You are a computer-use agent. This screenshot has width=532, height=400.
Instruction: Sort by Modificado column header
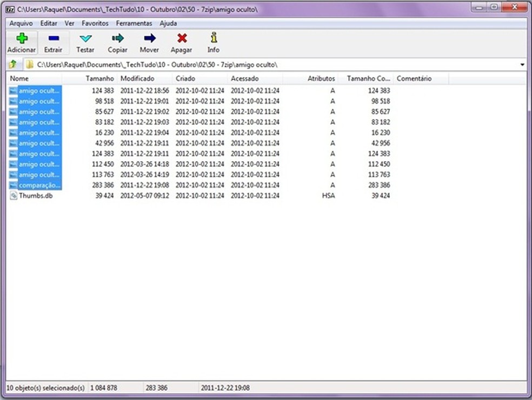coord(137,79)
